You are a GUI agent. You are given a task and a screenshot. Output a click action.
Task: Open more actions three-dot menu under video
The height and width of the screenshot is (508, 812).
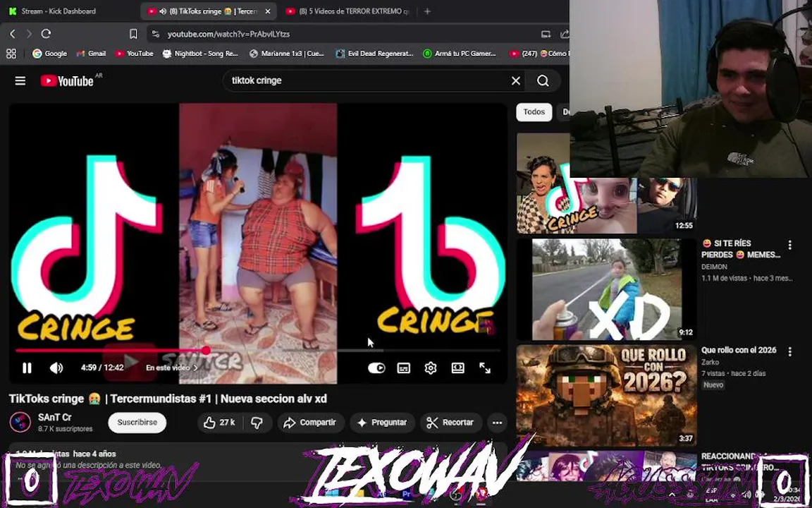497,423
